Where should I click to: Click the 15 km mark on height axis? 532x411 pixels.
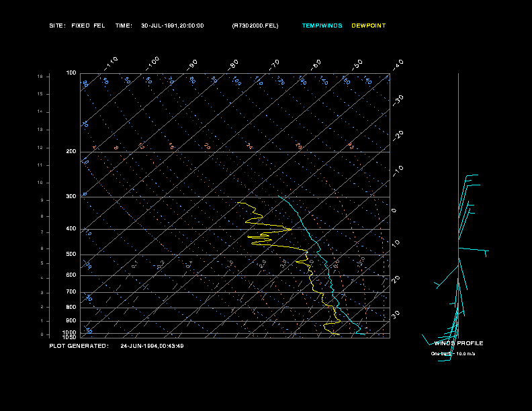40,94
